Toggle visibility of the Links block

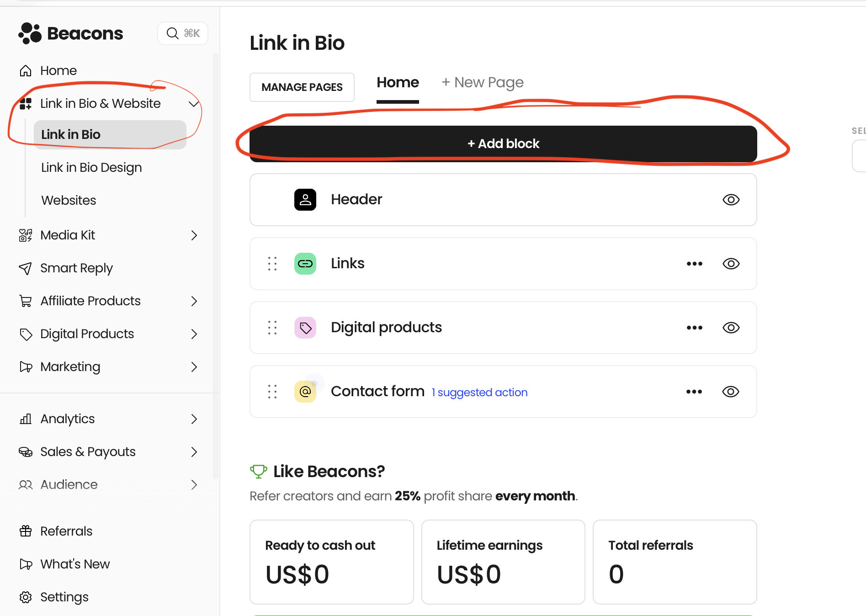tap(731, 264)
